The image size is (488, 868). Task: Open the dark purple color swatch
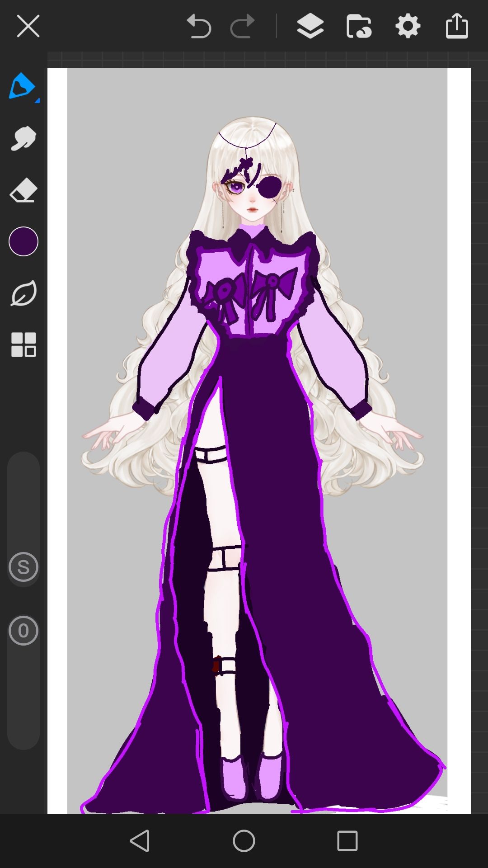[23, 241]
